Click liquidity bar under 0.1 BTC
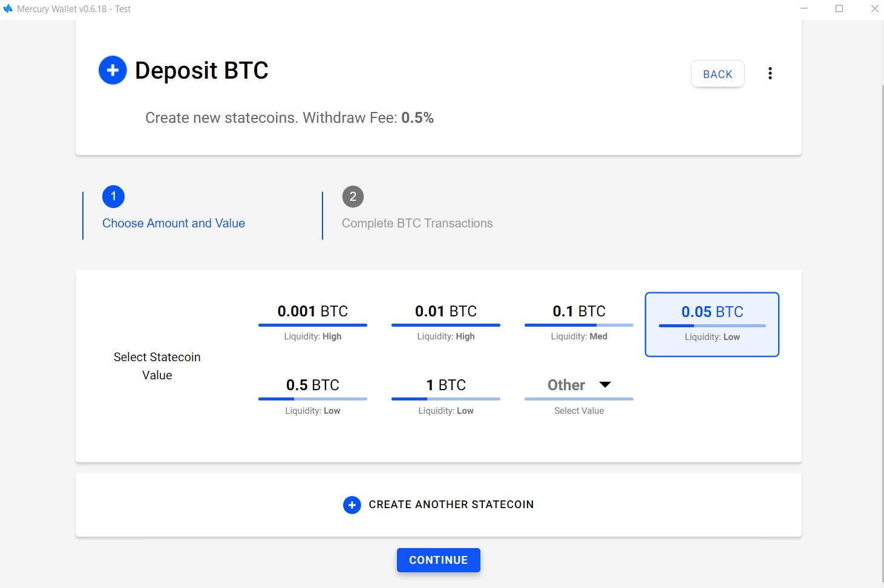Screen dimensions: 884x588 (579, 325)
